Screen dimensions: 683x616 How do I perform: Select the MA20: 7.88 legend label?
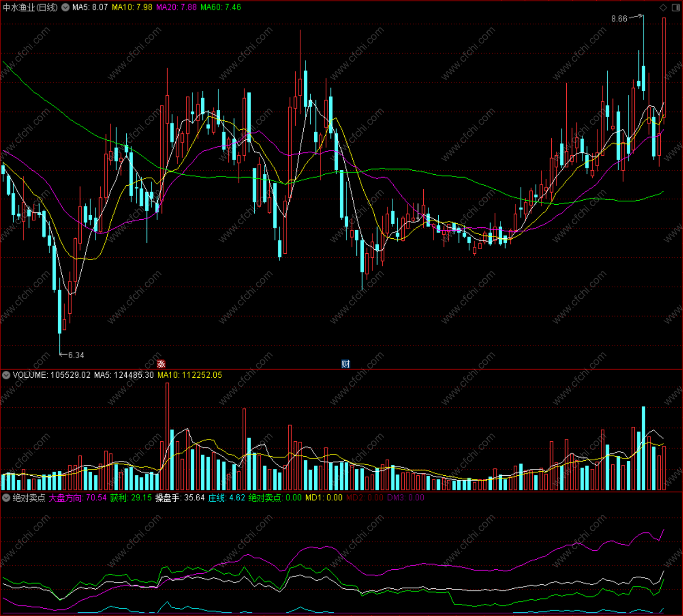[176, 7]
